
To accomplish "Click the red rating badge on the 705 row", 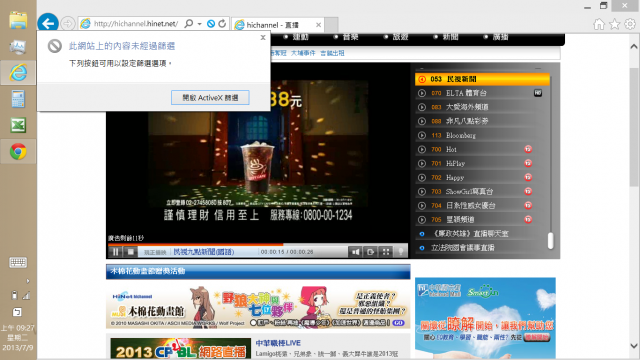I will click(528, 220).
